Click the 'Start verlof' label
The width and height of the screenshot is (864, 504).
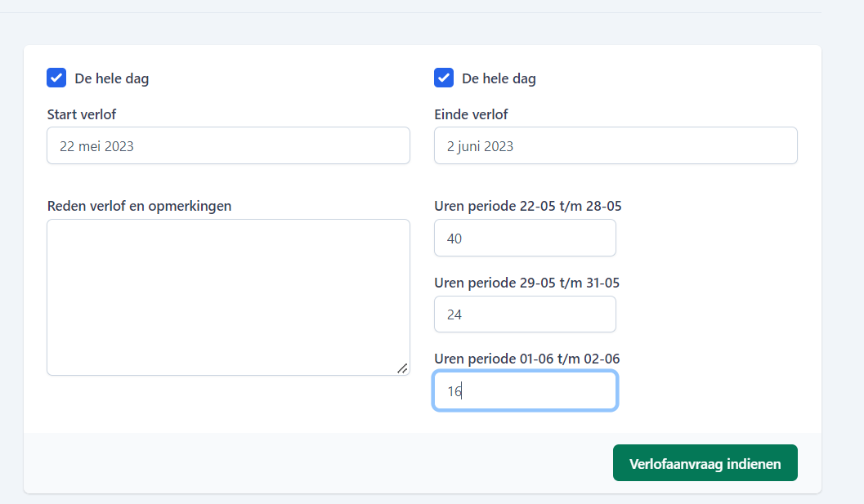(x=82, y=114)
